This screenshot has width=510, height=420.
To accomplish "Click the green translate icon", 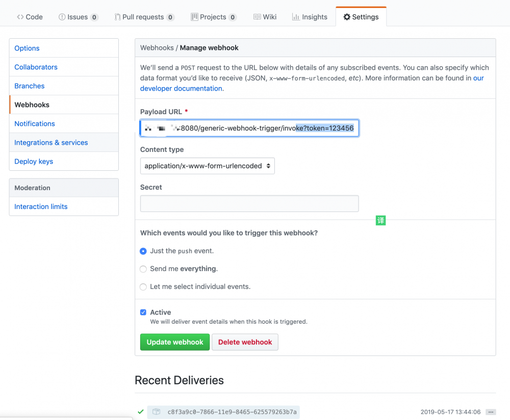I will (380, 220).
